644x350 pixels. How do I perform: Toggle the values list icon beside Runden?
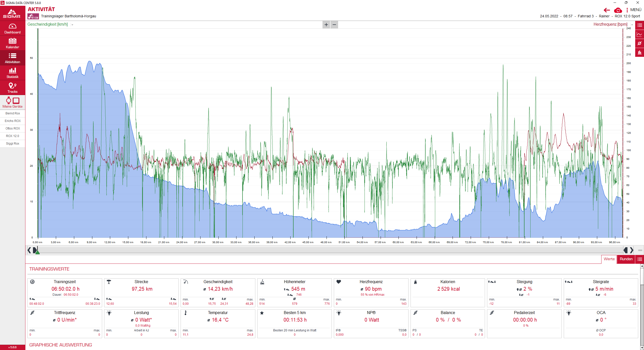click(x=639, y=259)
